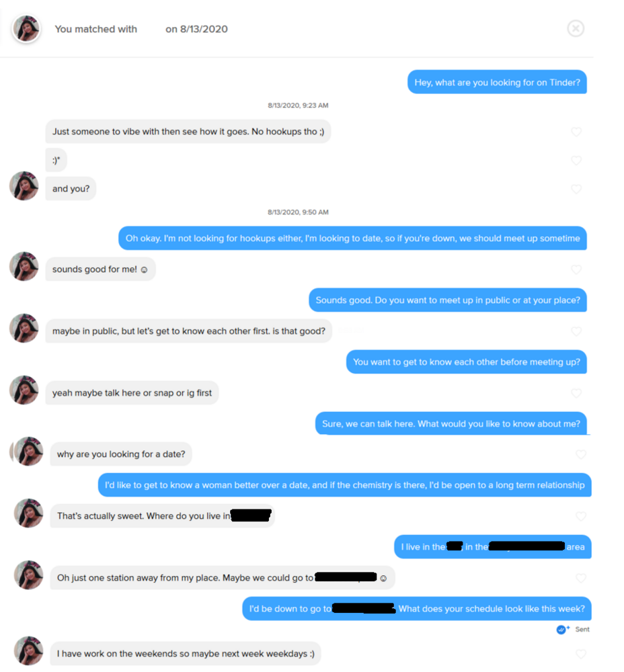This screenshot has height=672, width=624.
Task: Open match profile picture in header
Action: [26, 29]
